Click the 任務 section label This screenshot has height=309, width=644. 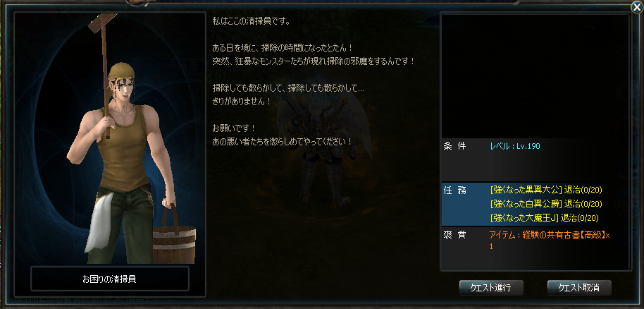click(x=454, y=190)
